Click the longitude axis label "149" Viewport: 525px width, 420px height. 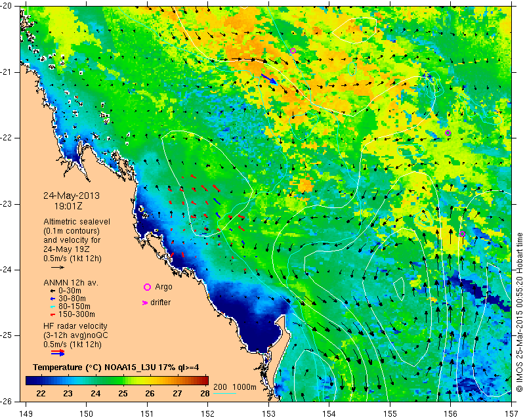coord(26,414)
